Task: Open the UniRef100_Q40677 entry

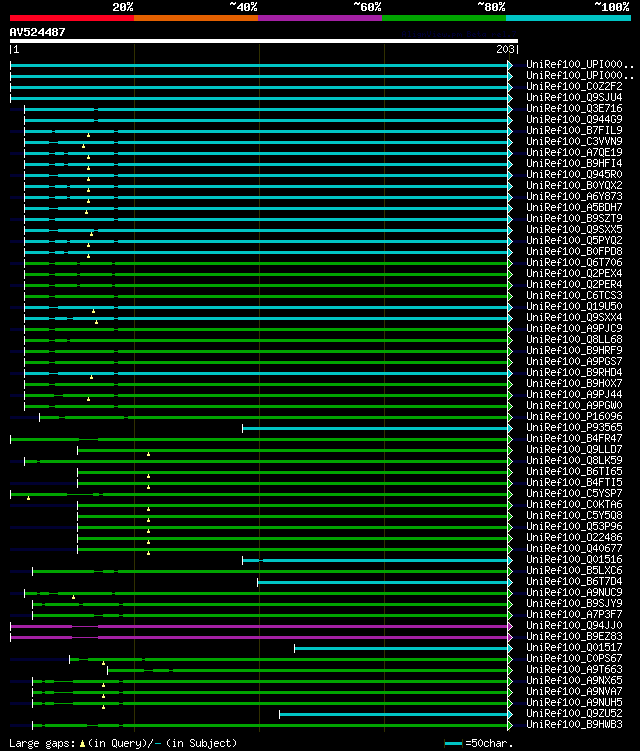Action: (574, 549)
